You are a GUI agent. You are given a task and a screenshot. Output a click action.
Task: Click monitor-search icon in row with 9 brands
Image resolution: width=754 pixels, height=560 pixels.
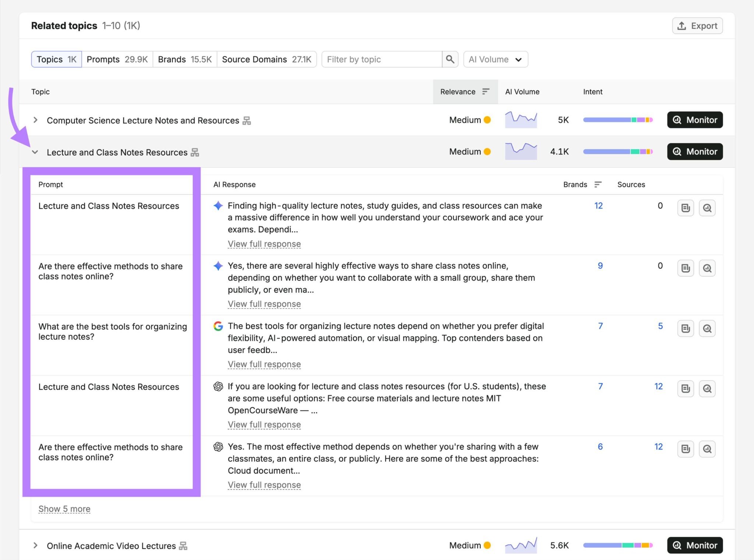coord(707,268)
